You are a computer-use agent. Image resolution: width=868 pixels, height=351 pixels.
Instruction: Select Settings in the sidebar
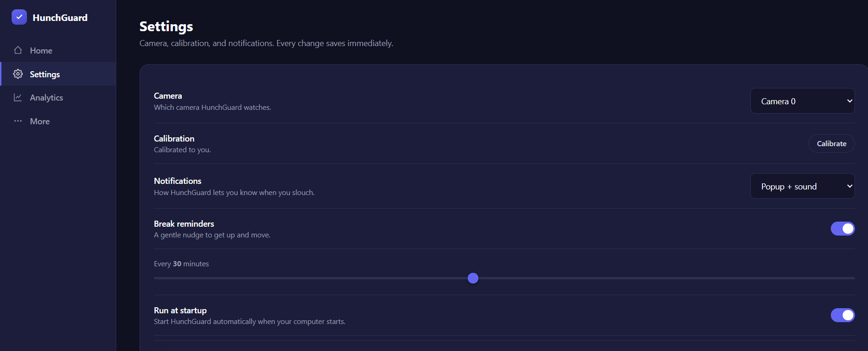[x=58, y=74]
